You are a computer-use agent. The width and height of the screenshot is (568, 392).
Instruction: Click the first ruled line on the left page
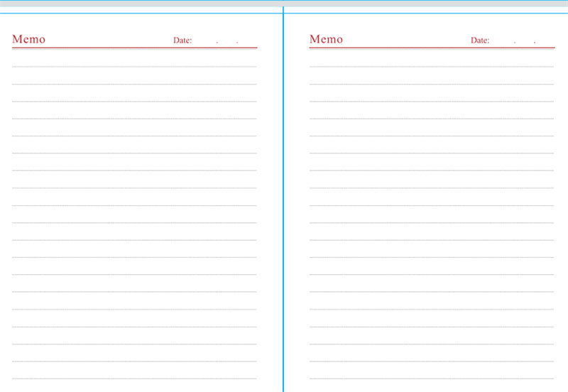[134, 67]
